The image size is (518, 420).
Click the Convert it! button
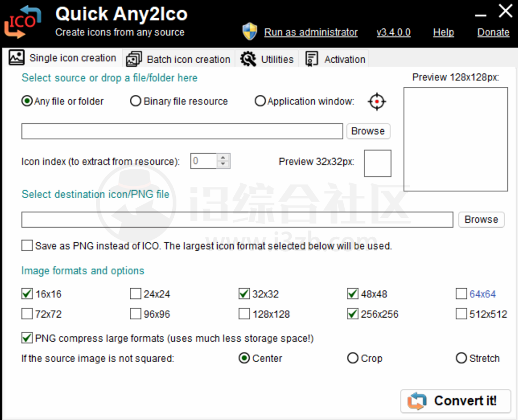pyautogui.click(x=456, y=401)
